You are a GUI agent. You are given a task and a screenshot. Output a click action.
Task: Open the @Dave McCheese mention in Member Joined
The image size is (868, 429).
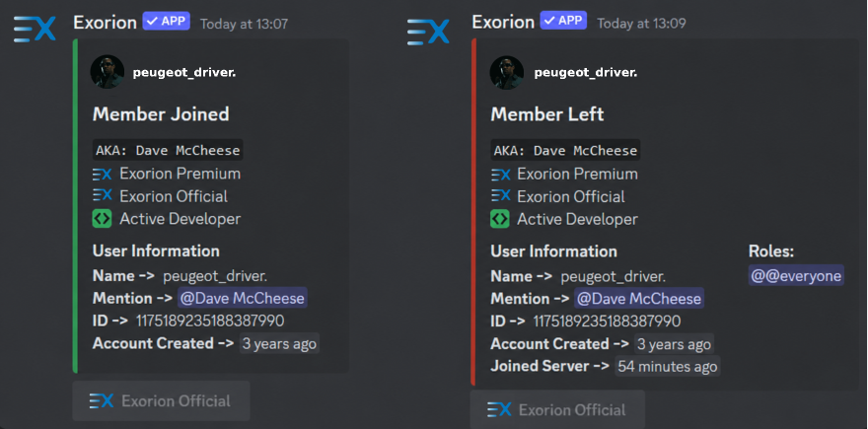[x=243, y=299]
